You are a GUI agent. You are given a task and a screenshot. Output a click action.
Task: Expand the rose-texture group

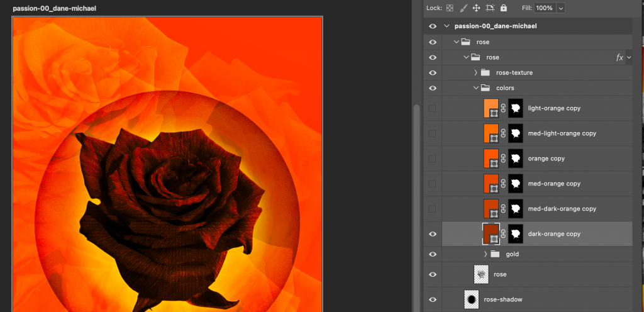pyautogui.click(x=475, y=73)
